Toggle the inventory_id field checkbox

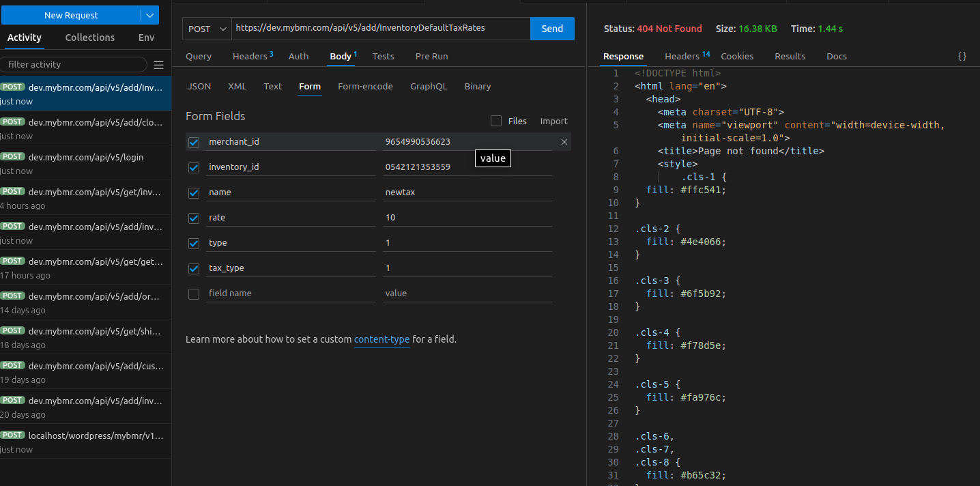click(x=194, y=167)
